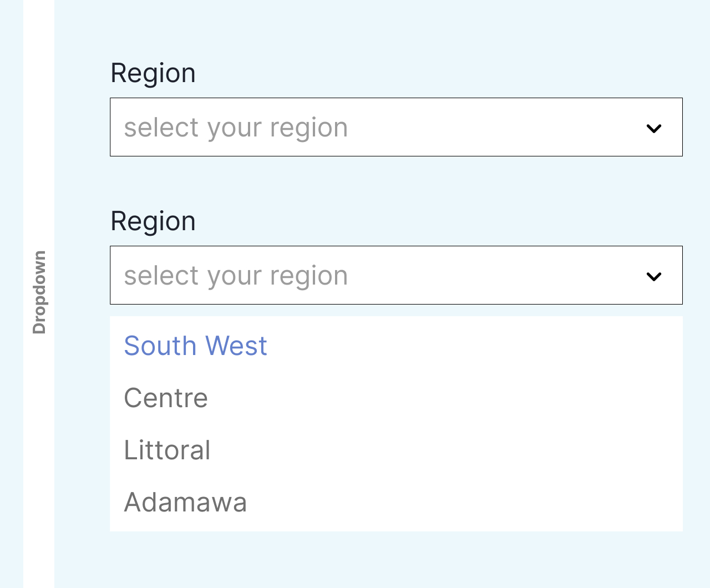Collapse the second, expanded Region select box
Viewport: 710px width, 588px height.
coord(396,275)
